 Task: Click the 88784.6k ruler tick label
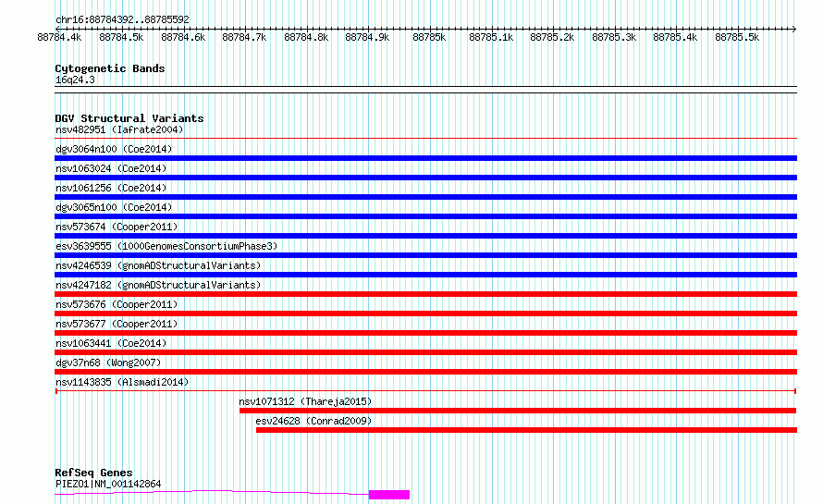[183, 37]
